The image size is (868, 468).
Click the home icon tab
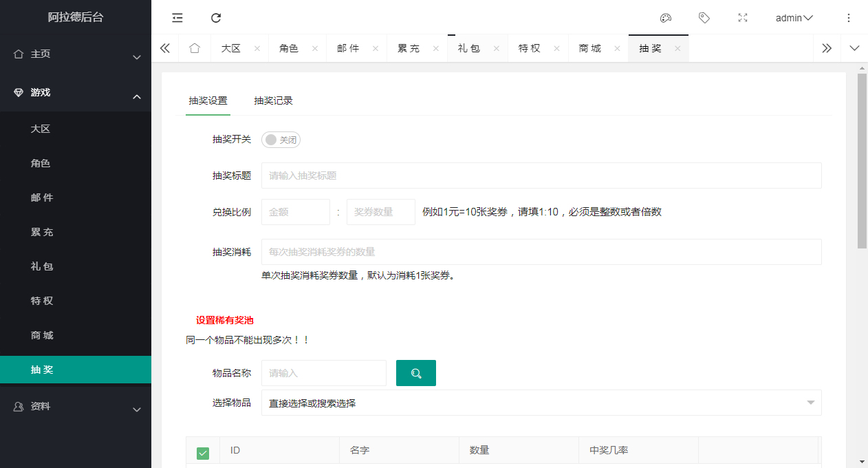coord(195,48)
